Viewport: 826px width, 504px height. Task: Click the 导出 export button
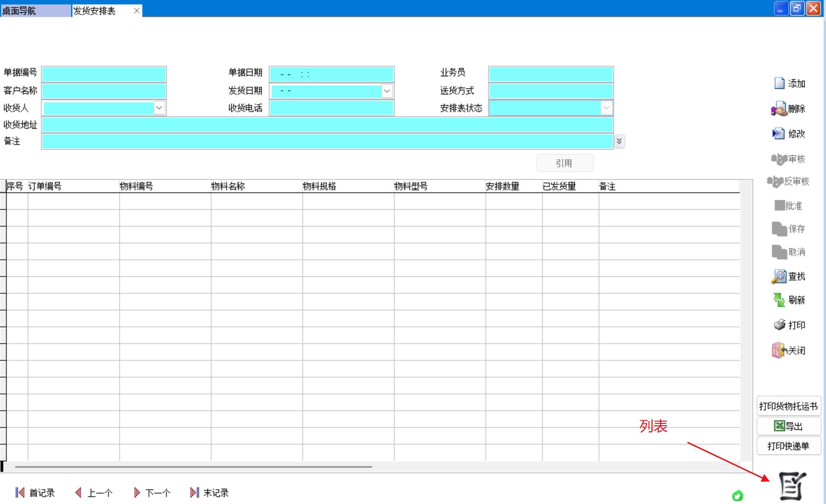pyautogui.click(x=788, y=426)
